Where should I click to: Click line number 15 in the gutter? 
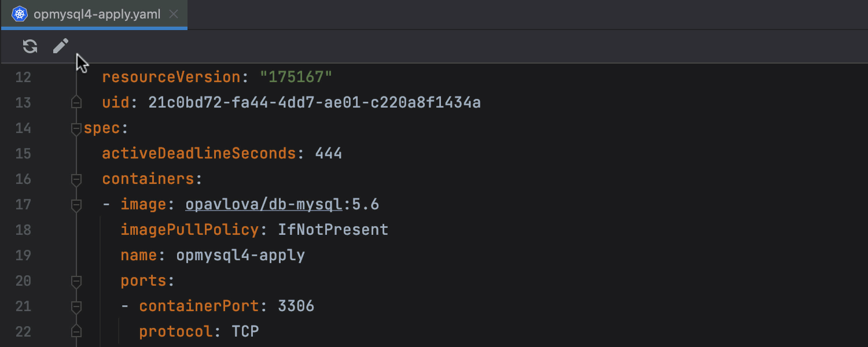[x=23, y=154]
